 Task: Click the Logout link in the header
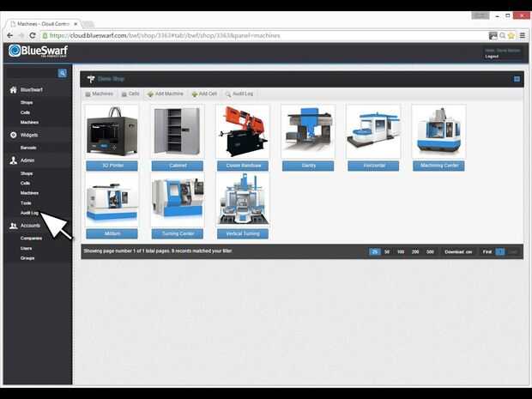coord(492,57)
